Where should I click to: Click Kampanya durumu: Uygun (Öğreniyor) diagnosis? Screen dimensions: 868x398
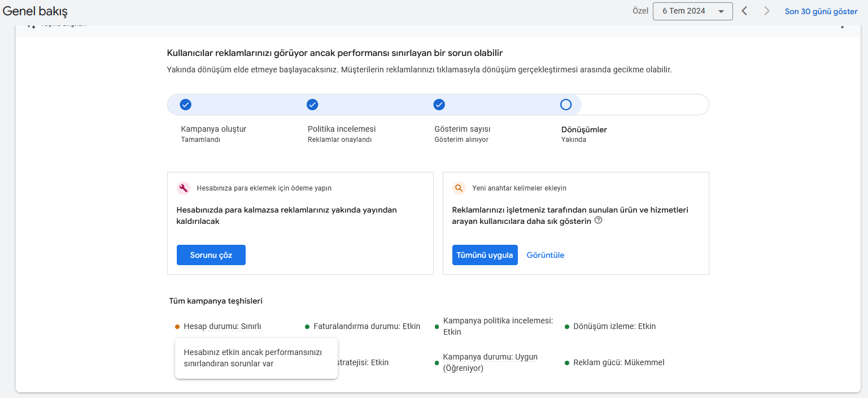(490, 362)
